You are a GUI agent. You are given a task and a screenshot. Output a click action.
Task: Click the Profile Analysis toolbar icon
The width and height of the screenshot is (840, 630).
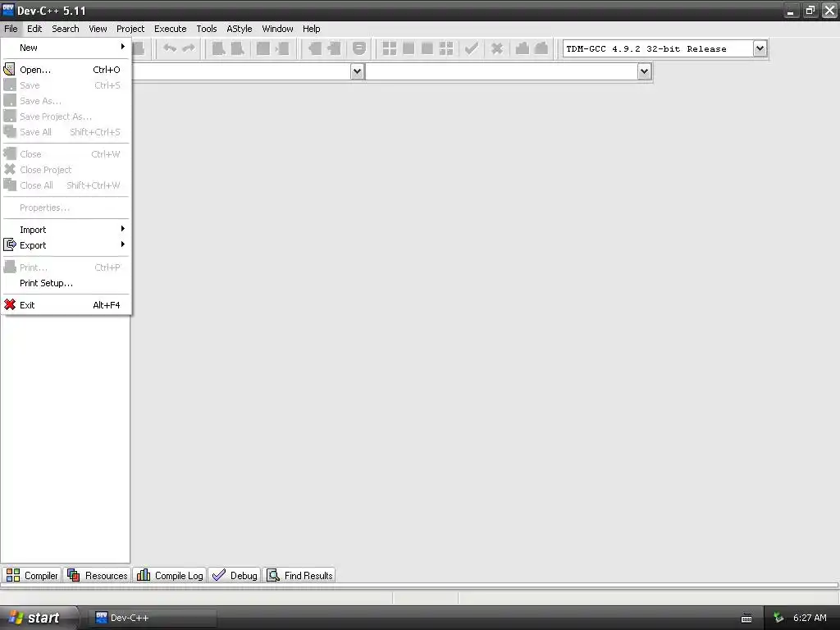tap(523, 48)
